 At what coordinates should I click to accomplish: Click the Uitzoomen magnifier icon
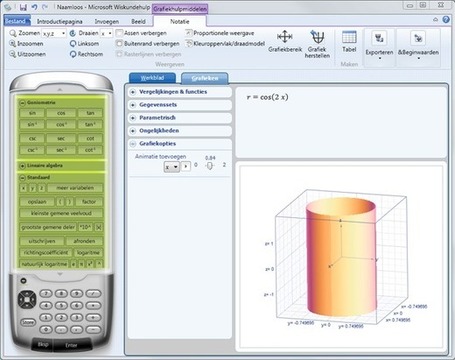point(13,54)
